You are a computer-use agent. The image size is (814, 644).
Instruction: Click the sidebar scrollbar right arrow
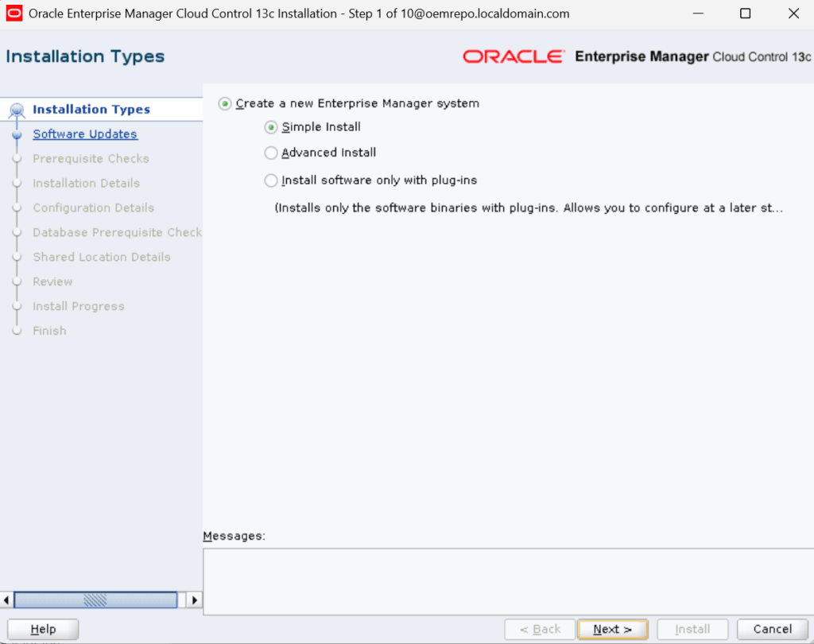195,599
